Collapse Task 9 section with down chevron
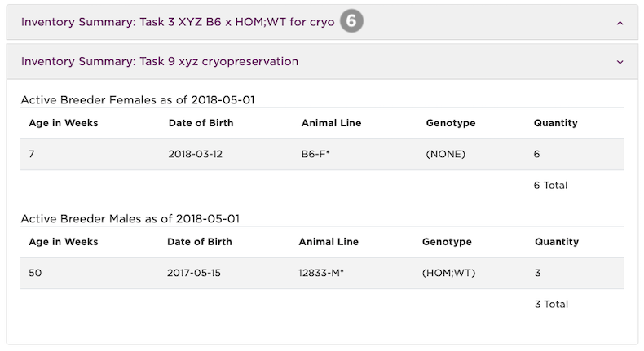Viewport: 644px width, 351px height. pyautogui.click(x=620, y=62)
